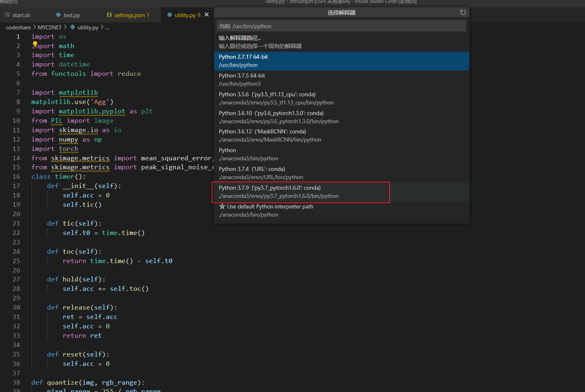Click 'def quantize(img, rgb_range):' line
Image resolution: width=585 pixels, height=392 pixels.
(88, 383)
